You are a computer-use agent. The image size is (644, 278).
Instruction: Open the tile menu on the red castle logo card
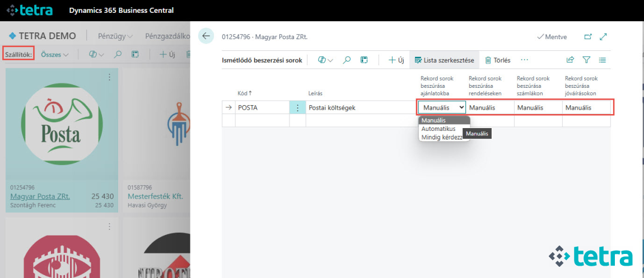coord(110,227)
